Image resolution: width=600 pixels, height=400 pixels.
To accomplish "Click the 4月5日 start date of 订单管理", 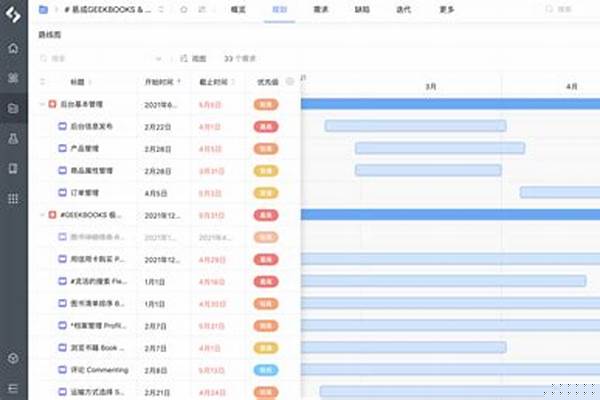I will (x=156, y=193).
